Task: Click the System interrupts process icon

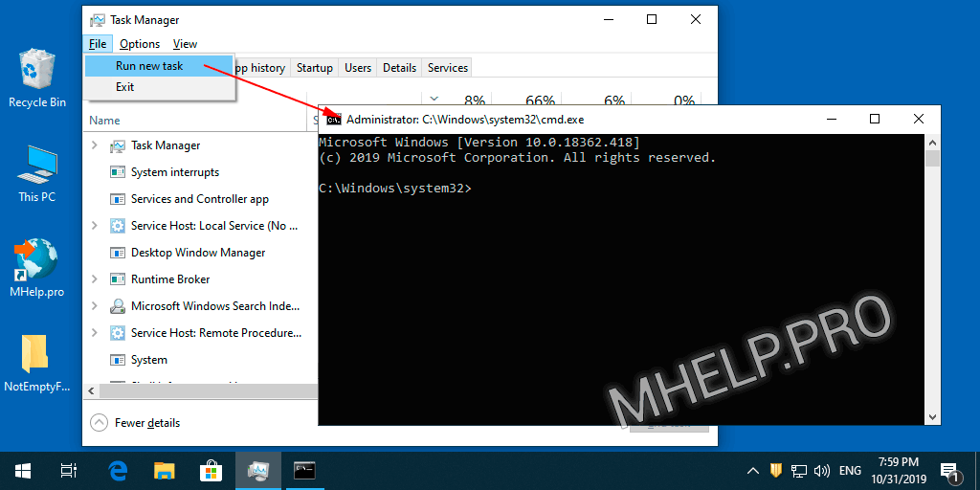Action: (117, 172)
